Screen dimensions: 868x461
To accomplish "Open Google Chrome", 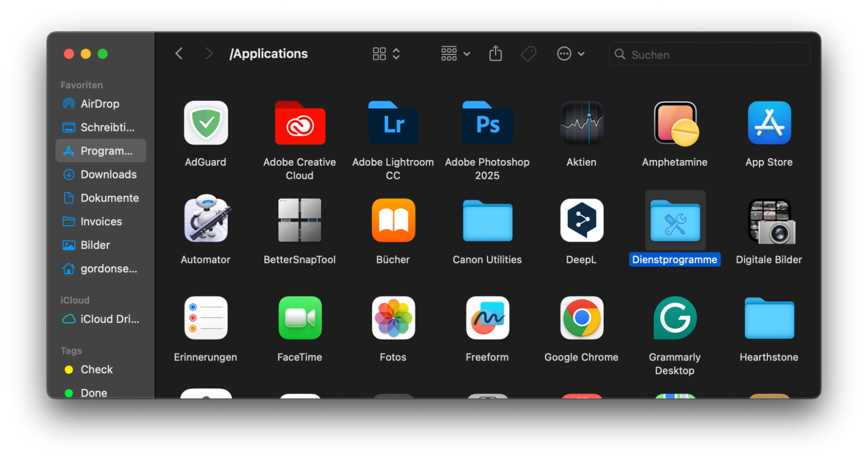I will (x=581, y=318).
